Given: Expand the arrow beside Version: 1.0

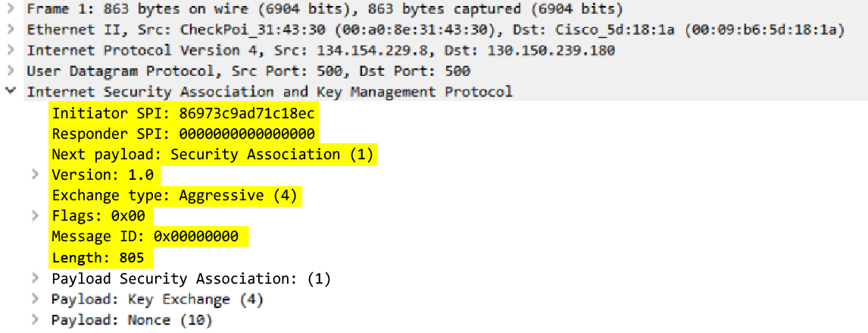Looking at the screenshot, I should pos(35,174).
